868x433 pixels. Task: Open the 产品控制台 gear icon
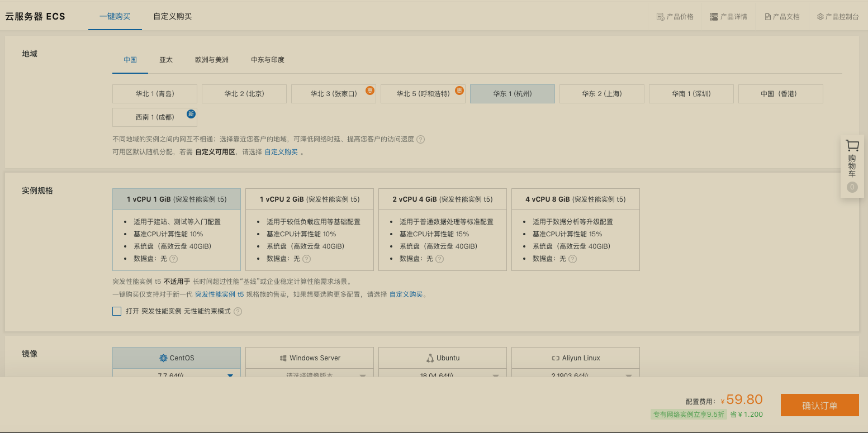(820, 17)
